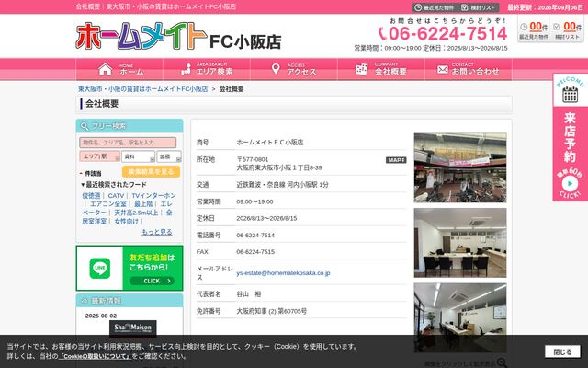Click the LINE friend add banner
Viewport: 588px width, 368px height.
130,268
